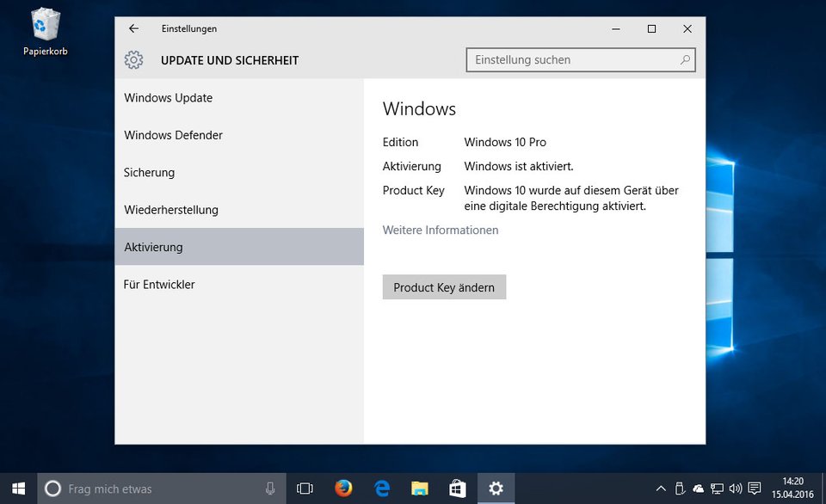Click the Weitere Informationen link
Screen dimensions: 826x504
coord(441,230)
